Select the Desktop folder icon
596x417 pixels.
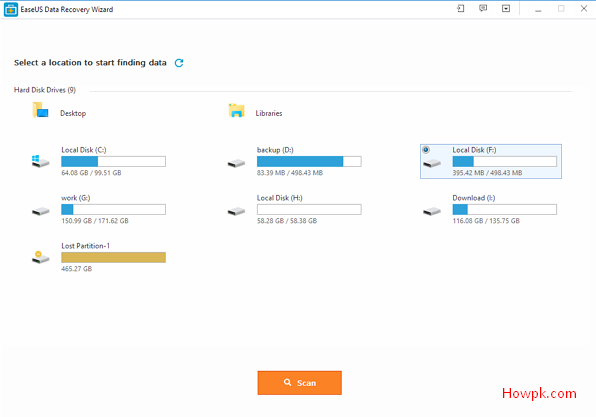[x=40, y=110]
